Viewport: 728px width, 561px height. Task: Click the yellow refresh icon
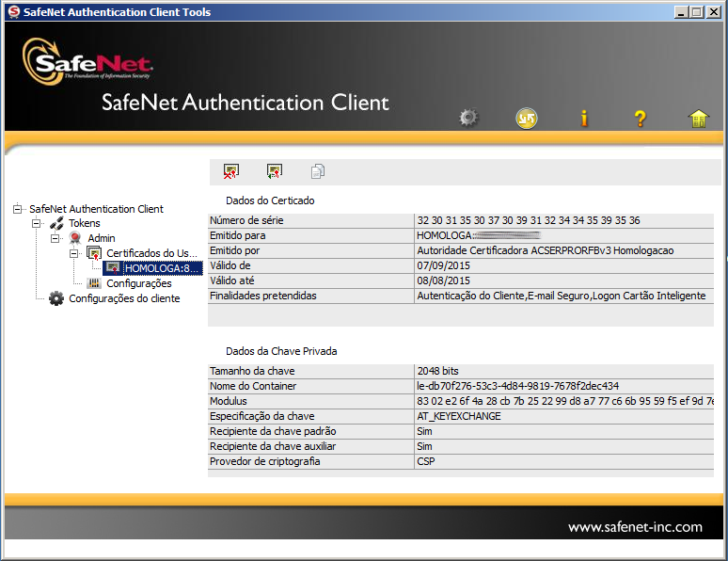pyautogui.click(x=527, y=118)
